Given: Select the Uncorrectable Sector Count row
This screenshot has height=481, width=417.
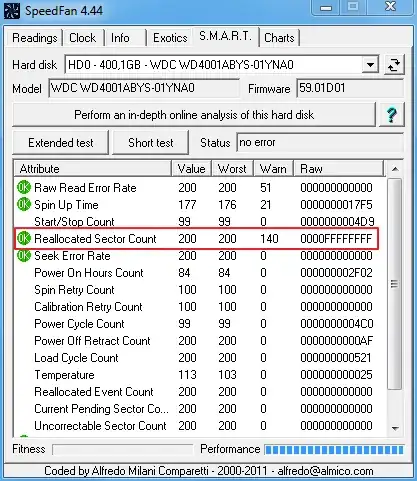Looking at the screenshot, I should click(x=200, y=426).
